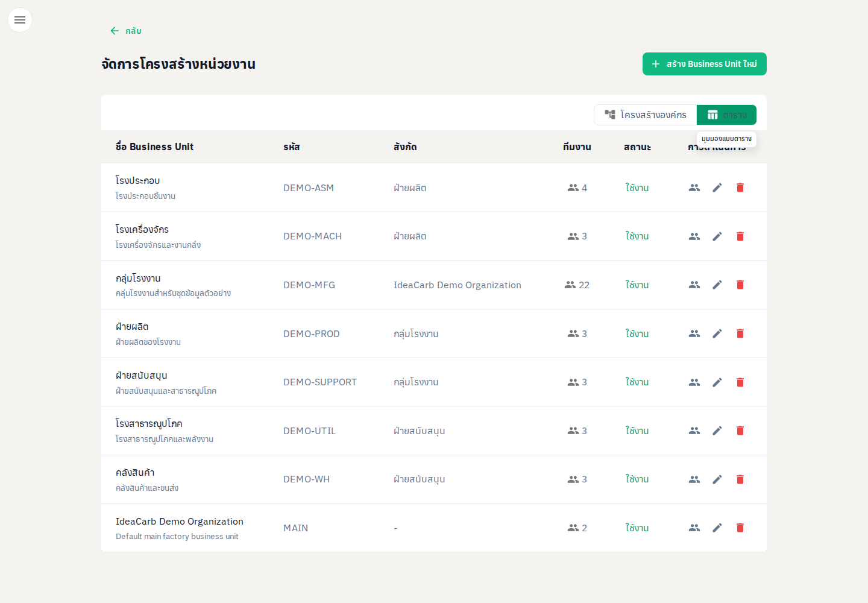Click the รหัส column header
Screen dimensions: 868x603
[x=292, y=147]
